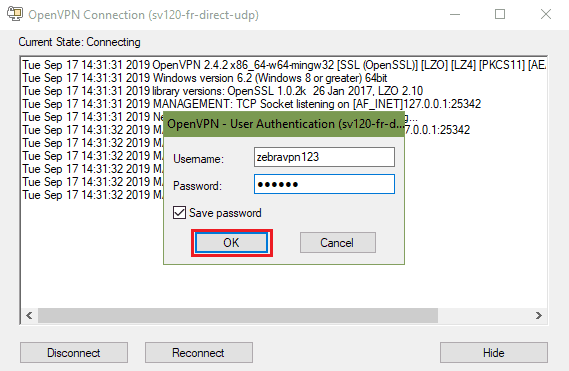Viewport: 569px width, 371px height.
Task: Select the OpenSSL library versions log line
Action: coord(222,91)
